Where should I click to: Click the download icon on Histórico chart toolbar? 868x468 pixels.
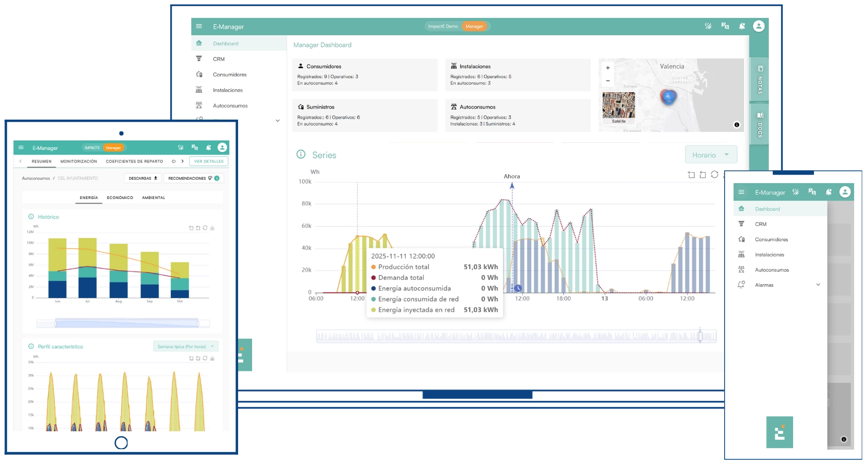[212, 228]
